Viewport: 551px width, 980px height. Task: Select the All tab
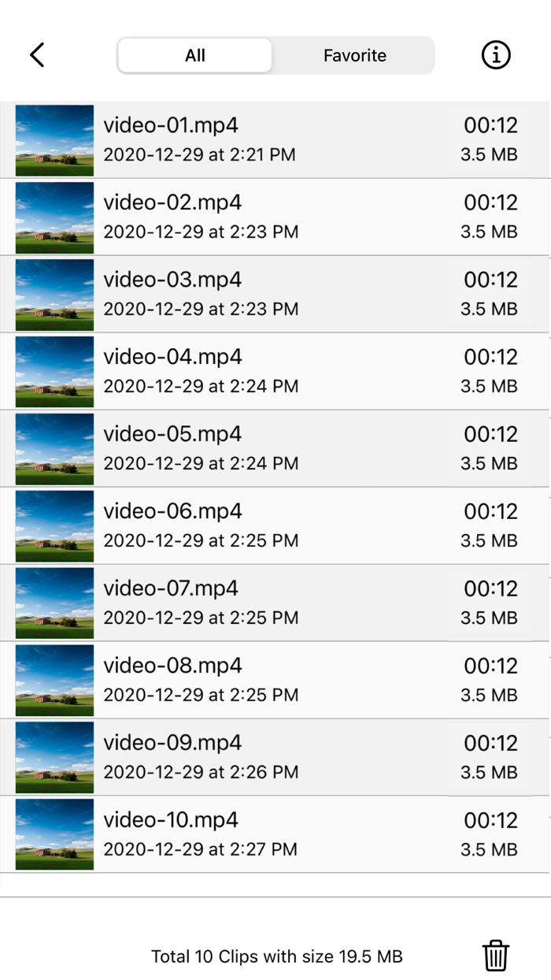point(194,54)
